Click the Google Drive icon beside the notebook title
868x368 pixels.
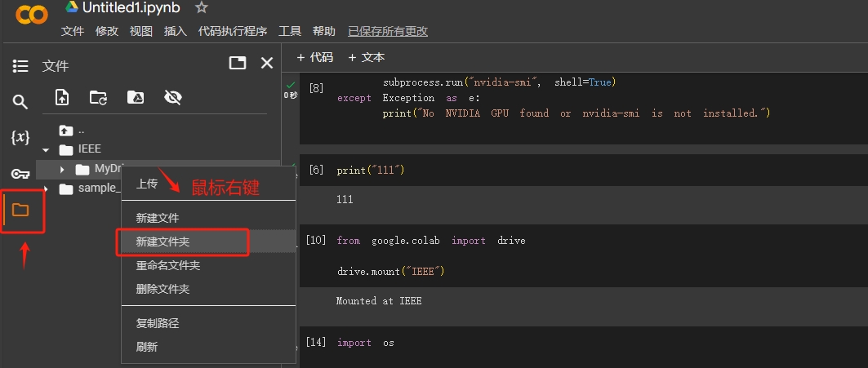71,7
